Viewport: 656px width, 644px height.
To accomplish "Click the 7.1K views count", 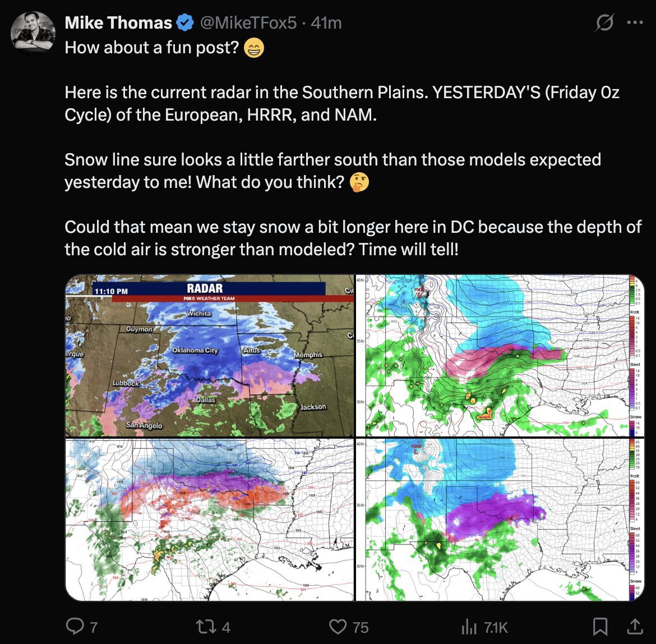I will tap(496, 627).
